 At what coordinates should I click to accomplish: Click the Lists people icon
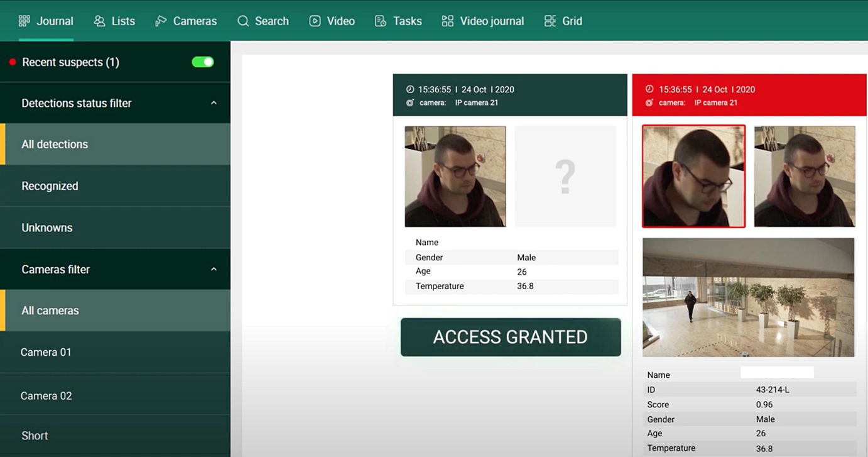(x=99, y=21)
